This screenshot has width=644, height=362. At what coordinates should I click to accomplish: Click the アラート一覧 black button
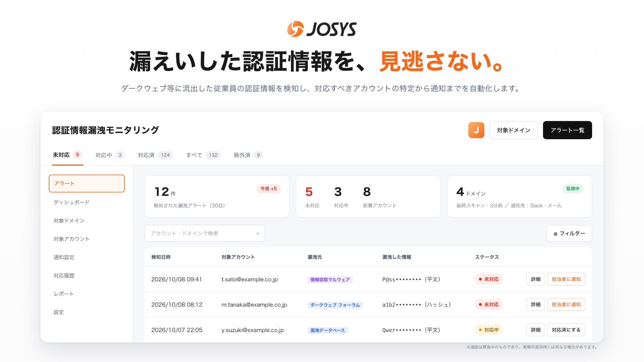pos(567,130)
